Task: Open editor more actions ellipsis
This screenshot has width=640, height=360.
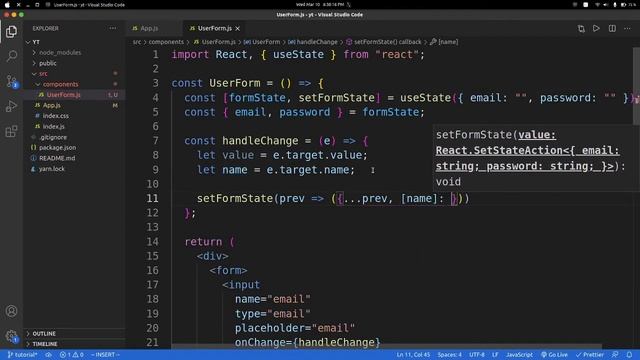Action: [x=627, y=29]
